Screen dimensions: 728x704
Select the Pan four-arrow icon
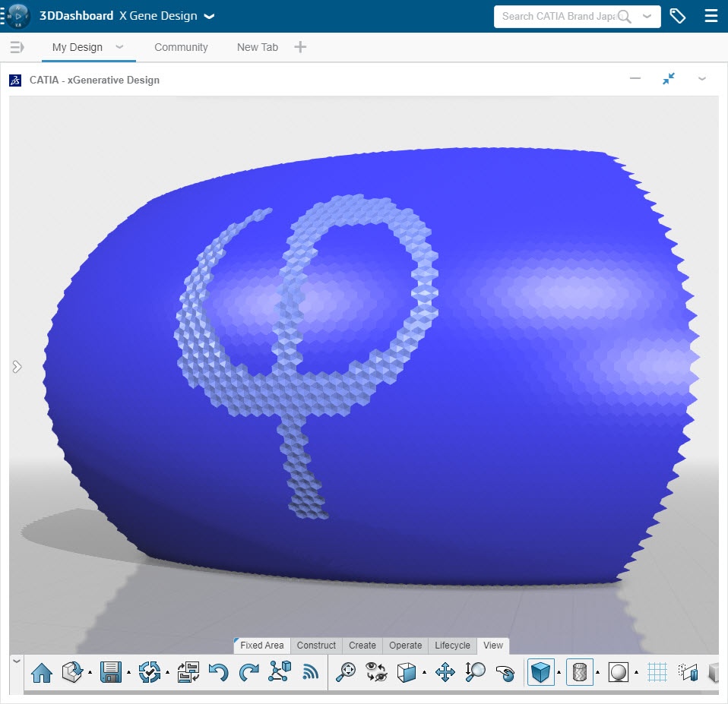pos(445,672)
